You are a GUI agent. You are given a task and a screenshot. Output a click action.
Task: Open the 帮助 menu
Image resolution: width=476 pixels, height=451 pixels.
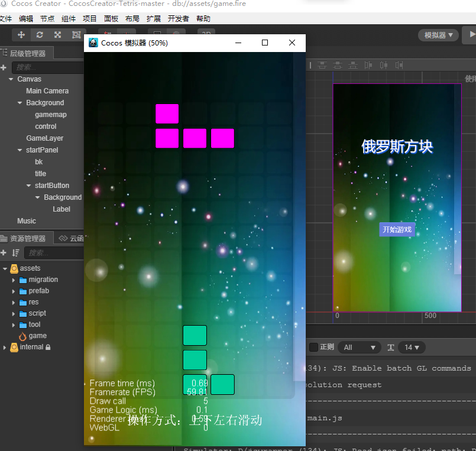pos(203,19)
